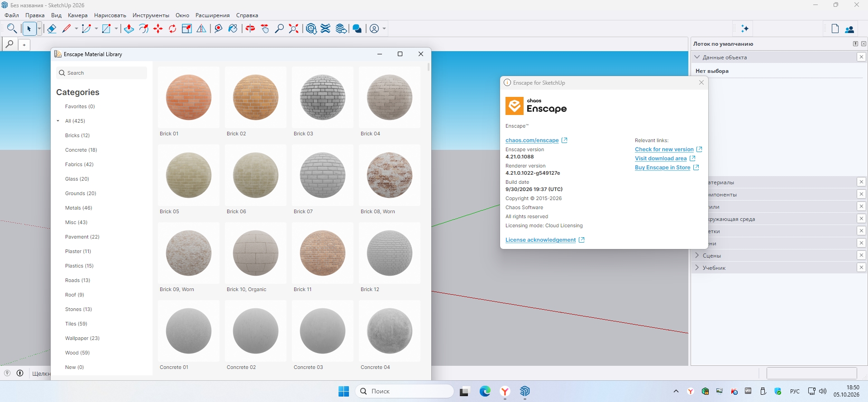Open Yandex Browser from the taskbar
Viewport: 868px width, 402px height.
point(505,392)
